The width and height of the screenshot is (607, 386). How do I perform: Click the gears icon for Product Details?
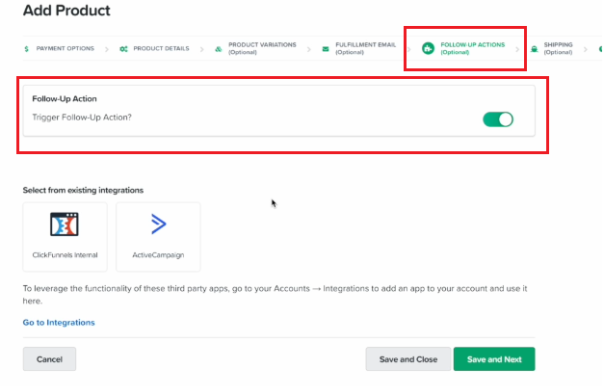tap(123, 49)
